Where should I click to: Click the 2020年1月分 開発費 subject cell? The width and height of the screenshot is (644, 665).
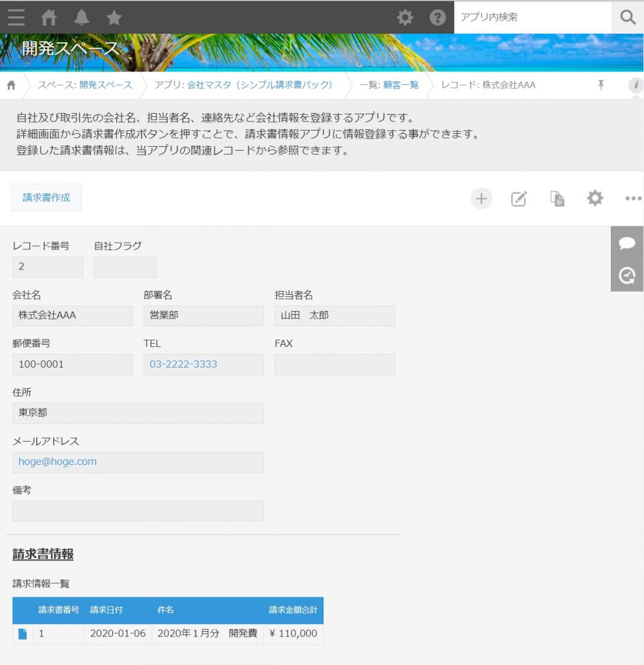207,634
